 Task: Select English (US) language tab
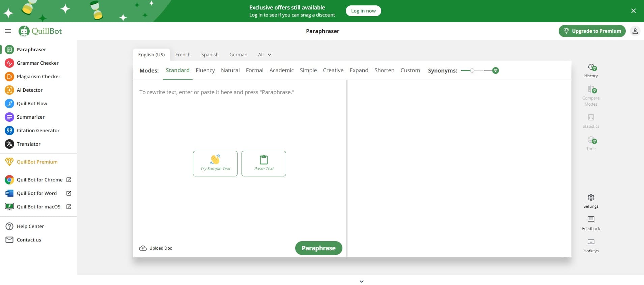[151, 55]
